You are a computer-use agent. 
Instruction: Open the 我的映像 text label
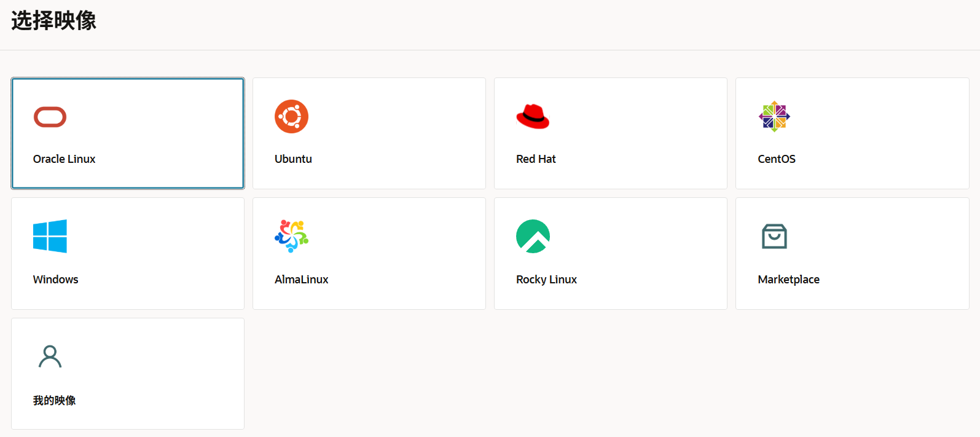tap(54, 401)
